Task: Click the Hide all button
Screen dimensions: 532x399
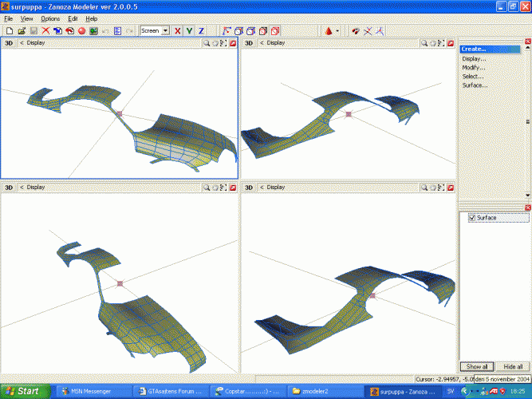Action: (514, 366)
